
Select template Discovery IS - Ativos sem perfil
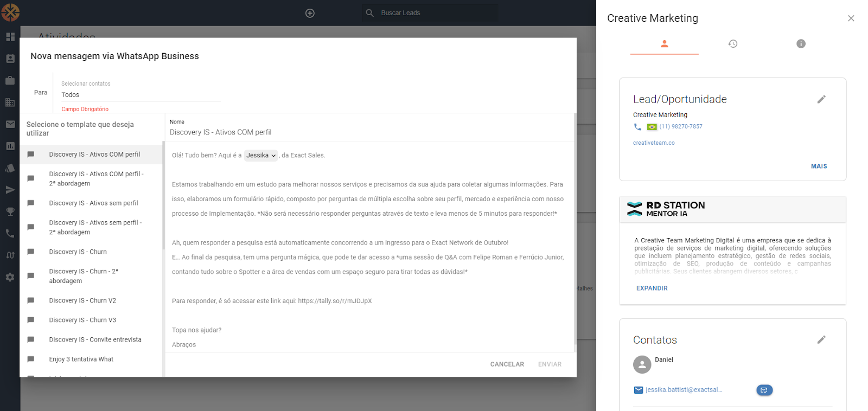click(91, 203)
